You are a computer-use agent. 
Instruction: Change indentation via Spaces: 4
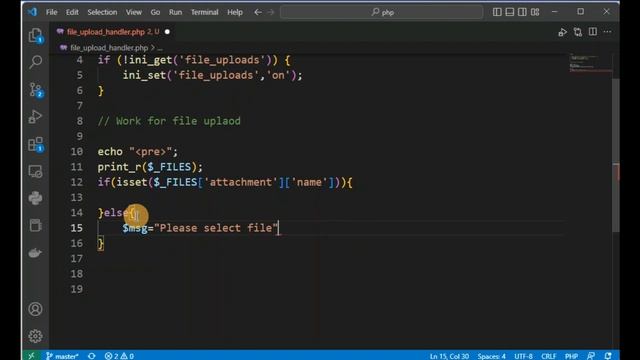[x=492, y=356]
